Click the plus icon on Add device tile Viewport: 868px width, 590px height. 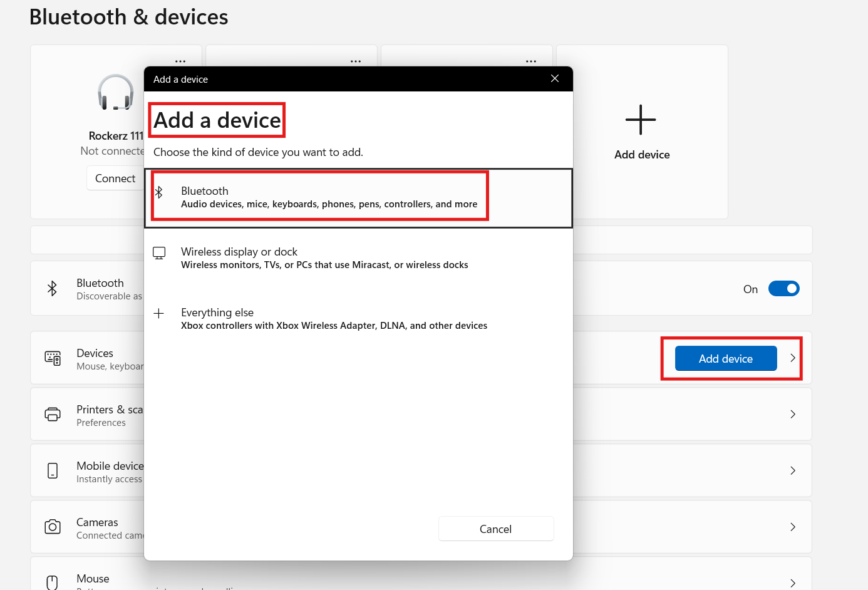point(641,119)
